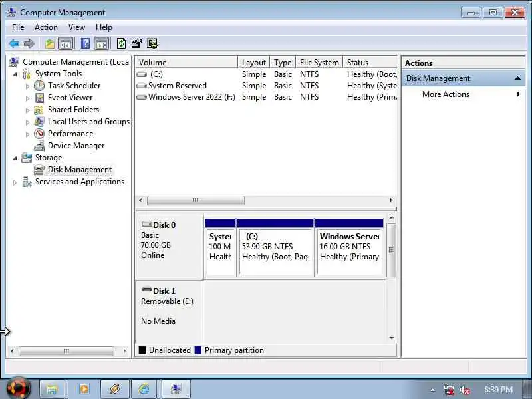Select Local Users and Groups node
The width and height of the screenshot is (532, 399).
[88, 122]
